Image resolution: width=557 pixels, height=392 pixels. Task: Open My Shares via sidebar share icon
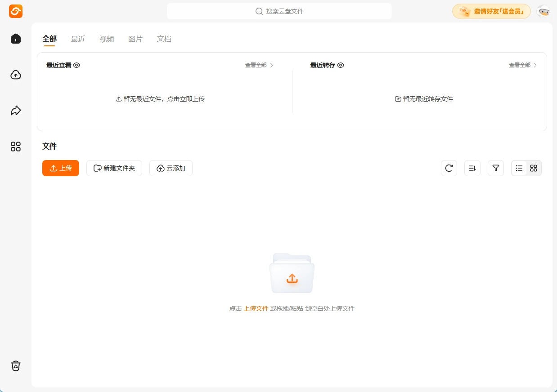pyautogui.click(x=15, y=110)
